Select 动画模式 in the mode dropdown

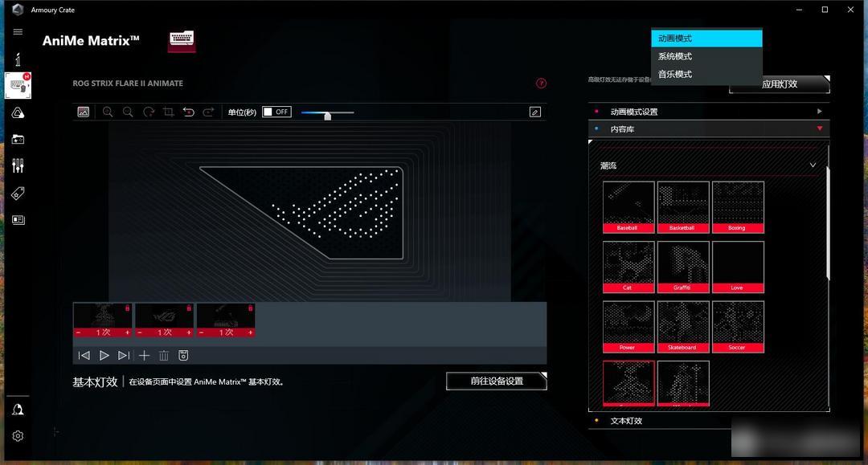[707, 39]
